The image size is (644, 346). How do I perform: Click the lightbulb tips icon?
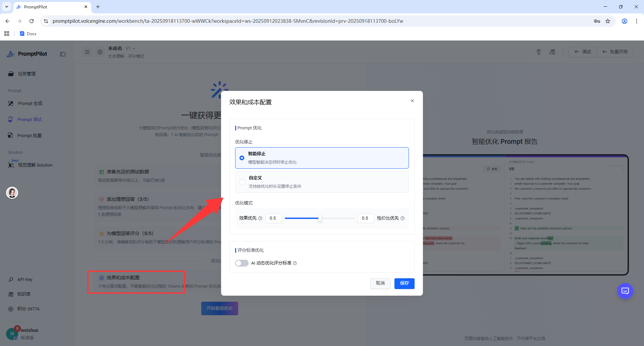tap(539, 52)
